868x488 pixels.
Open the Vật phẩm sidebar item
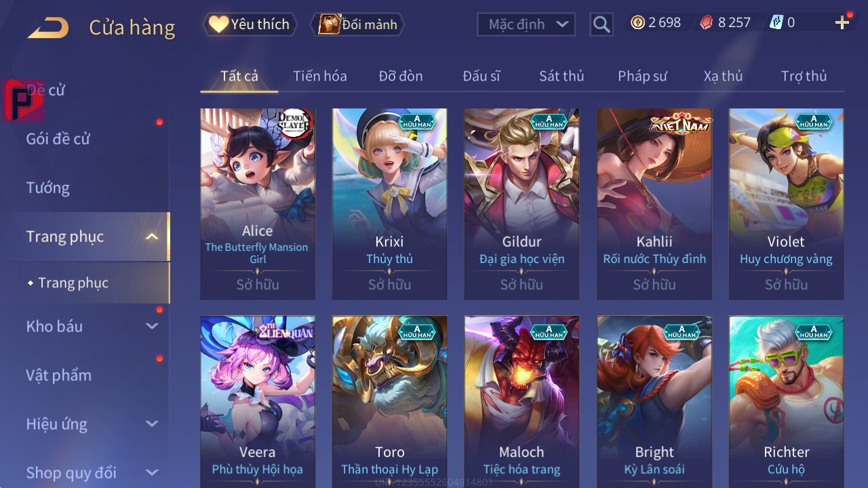[59, 375]
